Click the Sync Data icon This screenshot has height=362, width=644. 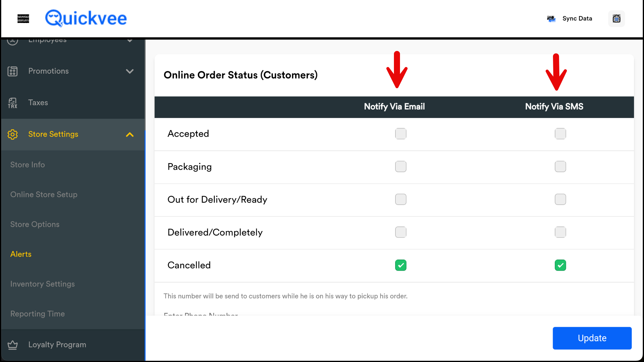click(x=551, y=19)
